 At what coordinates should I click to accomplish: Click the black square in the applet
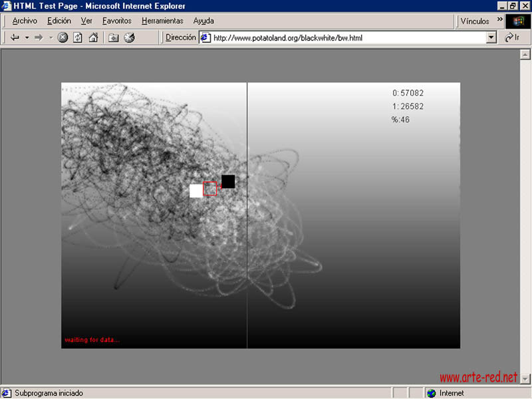pyautogui.click(x=228, y=182)
